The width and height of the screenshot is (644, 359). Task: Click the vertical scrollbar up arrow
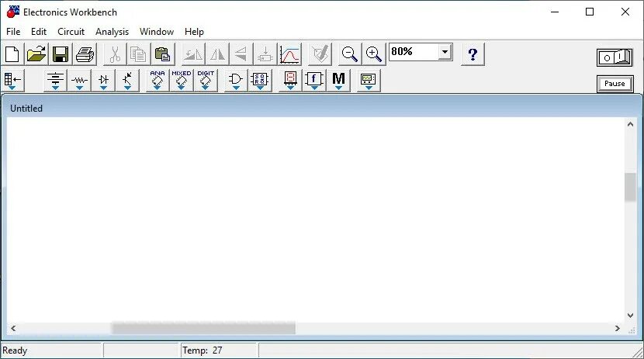[631, 124]
